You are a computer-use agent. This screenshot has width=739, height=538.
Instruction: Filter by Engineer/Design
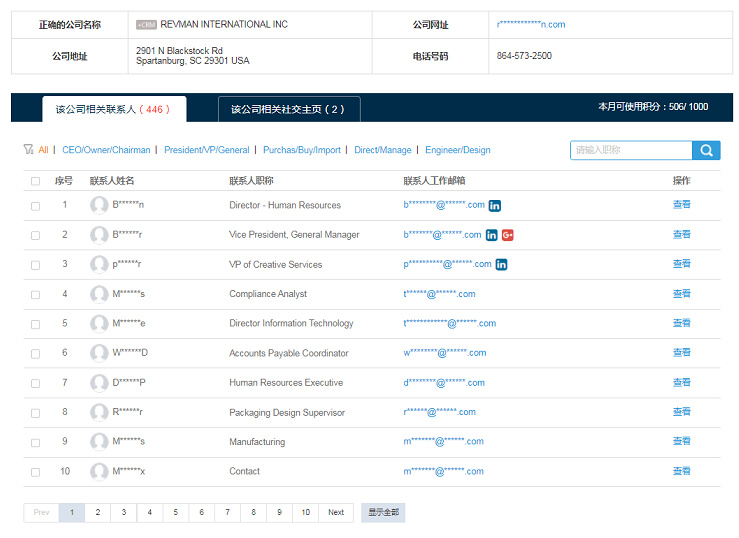[x=458, y=150]
